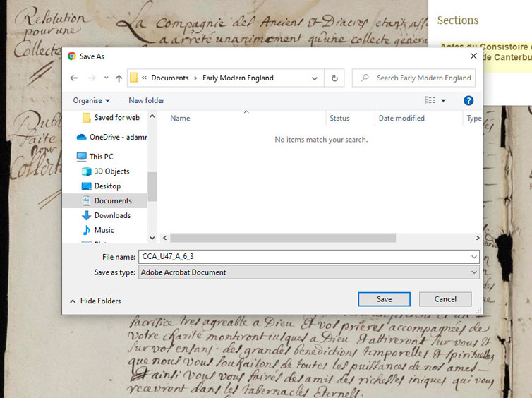Image resolution: width=532 pixels, height=398 pixels.
Task: Click the Early Modern England breadcrumb
Action: coord(238,78)
